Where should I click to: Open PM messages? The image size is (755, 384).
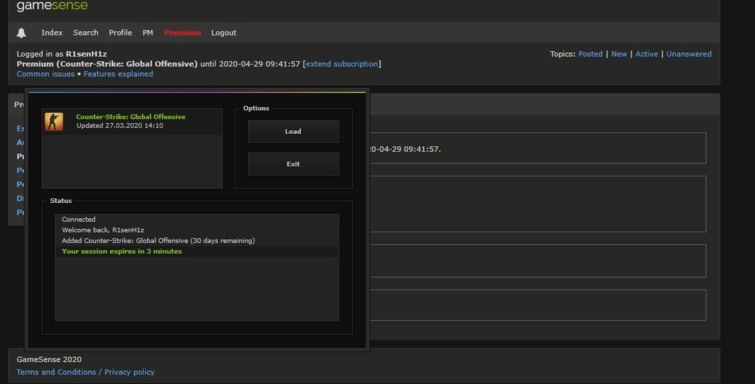[148, 33]
